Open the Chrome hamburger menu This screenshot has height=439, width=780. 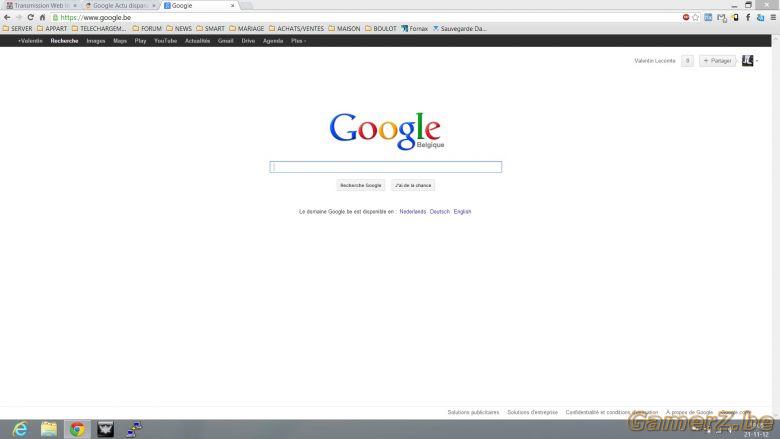point(773,17)
